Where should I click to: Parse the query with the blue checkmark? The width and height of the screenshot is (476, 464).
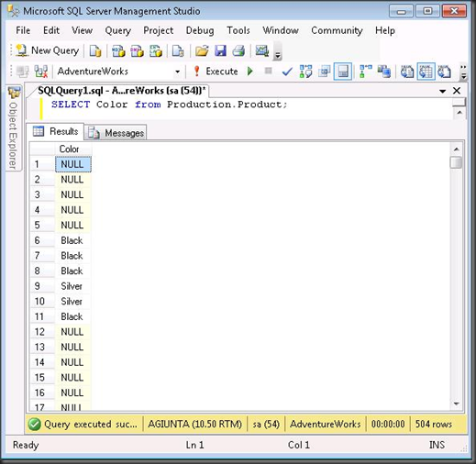coord(287,72)
